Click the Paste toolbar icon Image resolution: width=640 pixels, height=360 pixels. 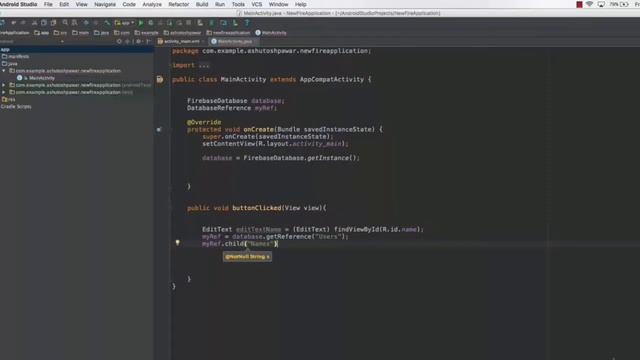[x=53, y=23]
